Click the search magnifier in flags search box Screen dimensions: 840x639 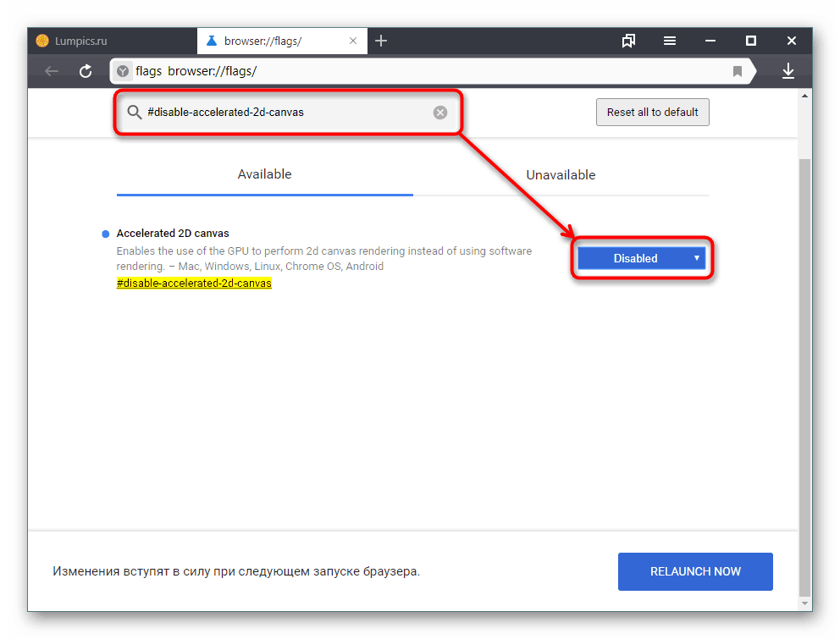pos(135,112)
